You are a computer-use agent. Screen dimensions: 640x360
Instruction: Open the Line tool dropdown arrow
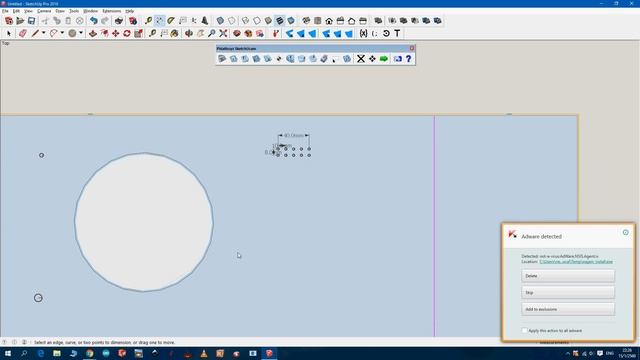43,33
